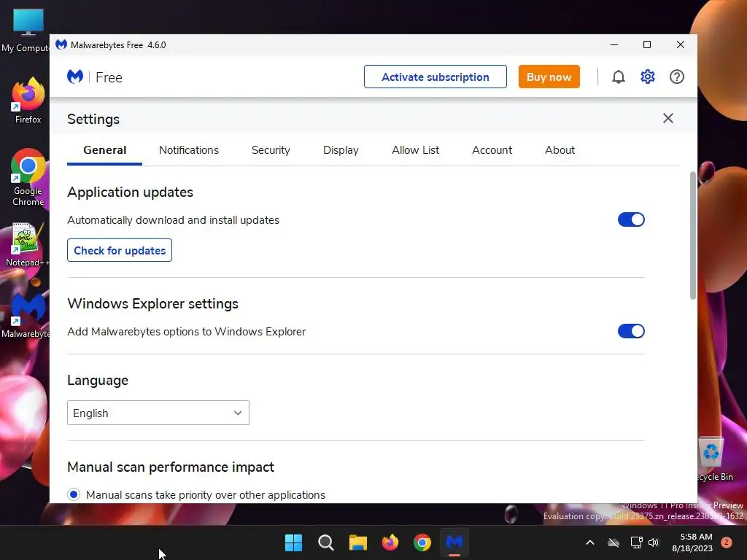747x560 pixels.
Task: Click the Windows Start button in taskbar
Action: [293, 542]
